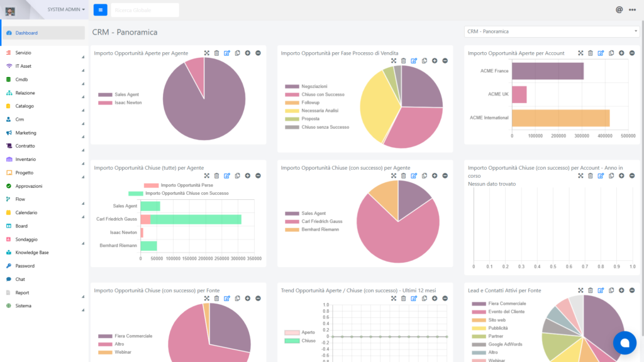Click the ACME France purple bar
Viewport: 644px width, 362px height.
pyautogui.click(x=548, y=71)
